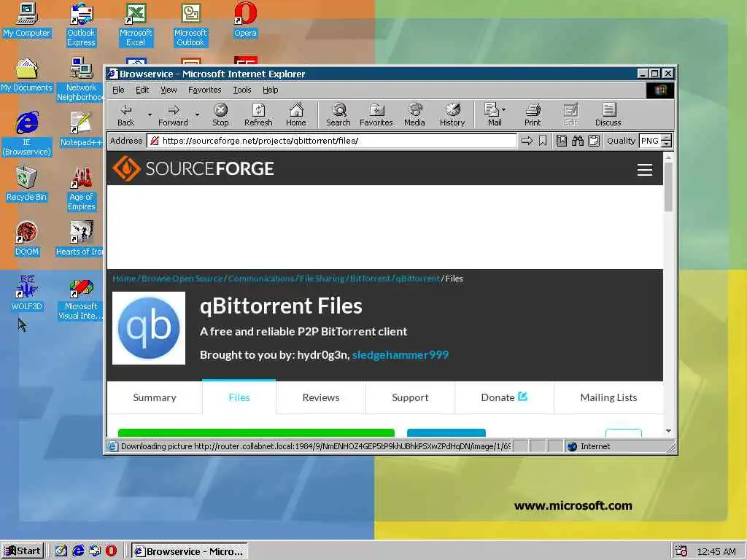Screen dimensions: 747x560
Task: Open Opera desktop shortcut
Action: (x=245, y=20)
